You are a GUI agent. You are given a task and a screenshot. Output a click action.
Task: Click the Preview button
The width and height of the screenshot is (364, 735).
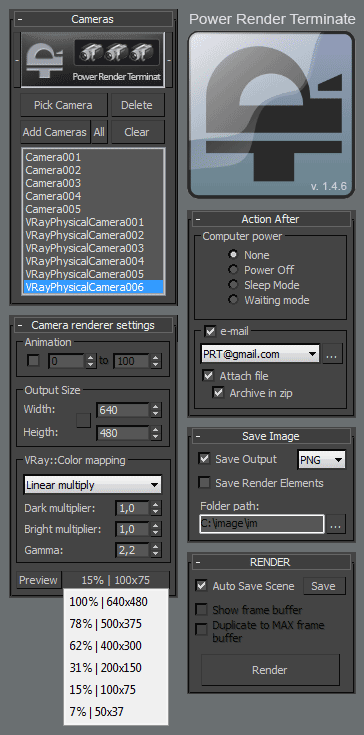[38, 580]
